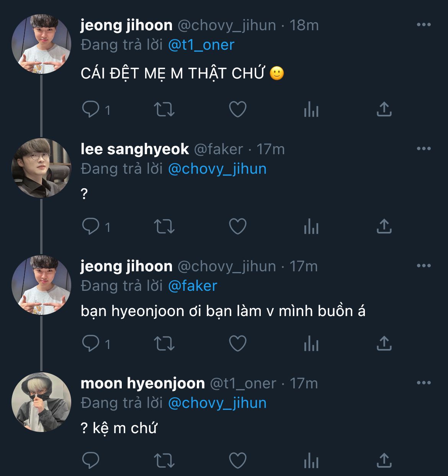Open more options on moon hyeonjoon's tweet
Viewport: 448px width, 476px height.
[423, 383]
